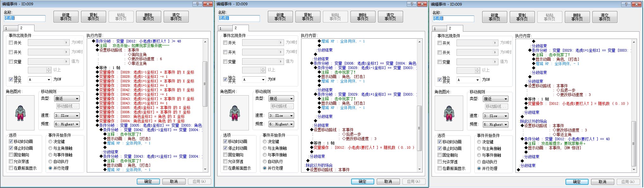Open help in the right event window
Image resolution: width=644 pixels, height=188 pixels.
pos(626,4)
